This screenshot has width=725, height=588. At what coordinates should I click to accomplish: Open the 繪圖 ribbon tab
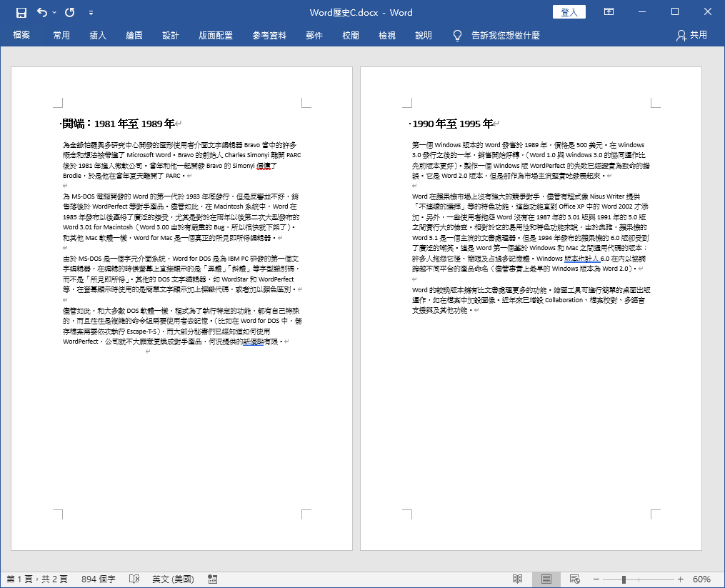click(x=134, y=35)
